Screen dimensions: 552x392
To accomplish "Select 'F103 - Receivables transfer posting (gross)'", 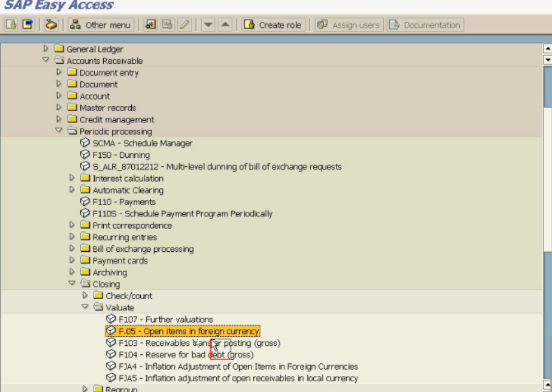I will point(199,343).
